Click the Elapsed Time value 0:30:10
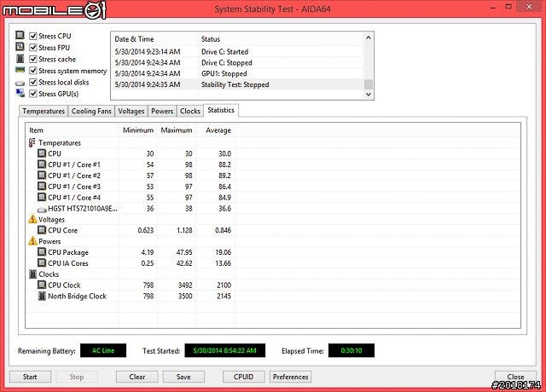The height and width of the screenshot is (392, 546). [351, 350]
